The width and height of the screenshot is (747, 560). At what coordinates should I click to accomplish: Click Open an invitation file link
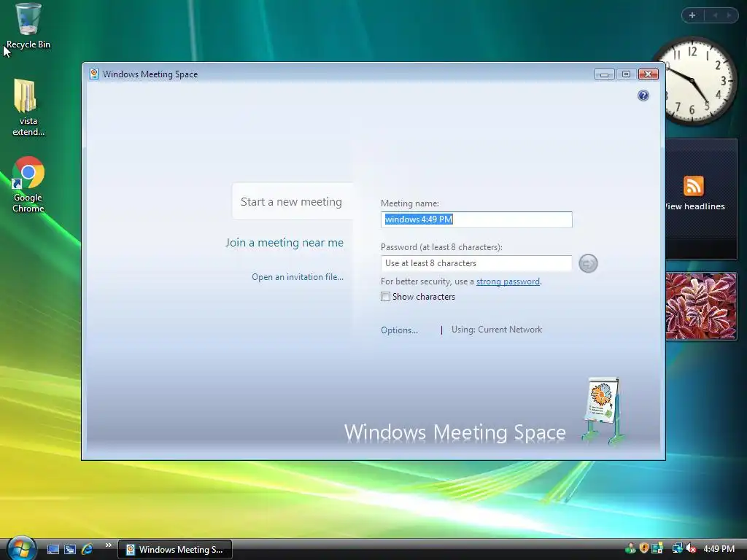298,276
